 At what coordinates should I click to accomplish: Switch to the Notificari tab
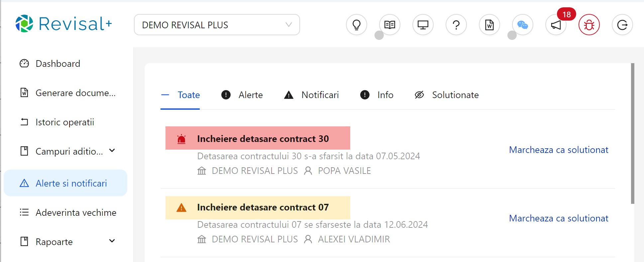click(311, 95)
